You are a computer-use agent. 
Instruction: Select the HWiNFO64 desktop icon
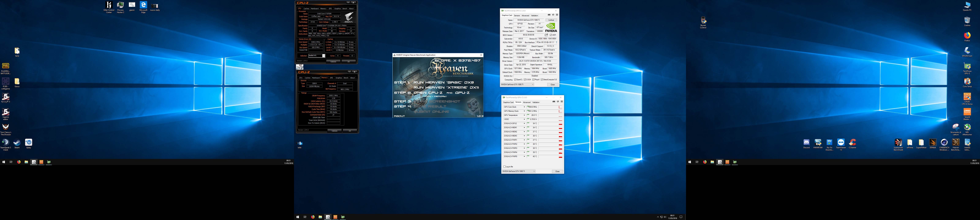pyautogui.click(x=818, y=144)
